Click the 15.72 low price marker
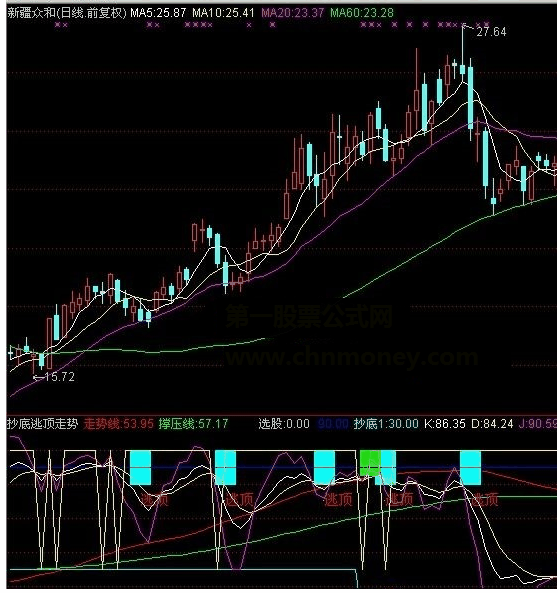 pyautogui.click(x=59, y=377)
